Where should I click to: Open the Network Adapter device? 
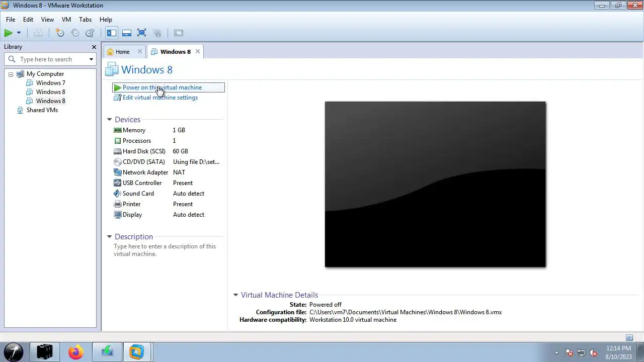[x=145, y=172]
